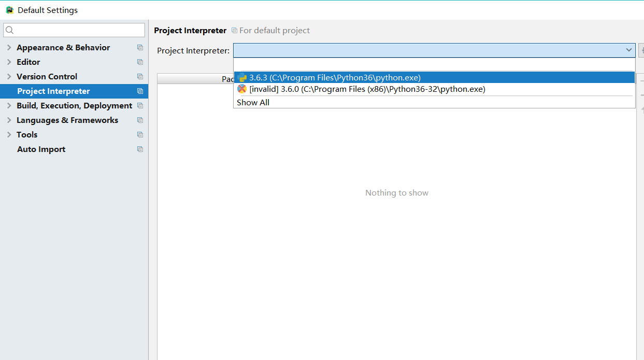
Task: Click the bold Project Interpreter page heading
Action: point(190,31)
